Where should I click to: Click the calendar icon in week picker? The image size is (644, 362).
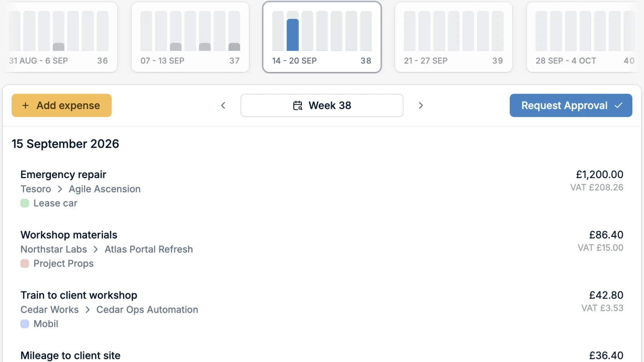coord(298,105)
